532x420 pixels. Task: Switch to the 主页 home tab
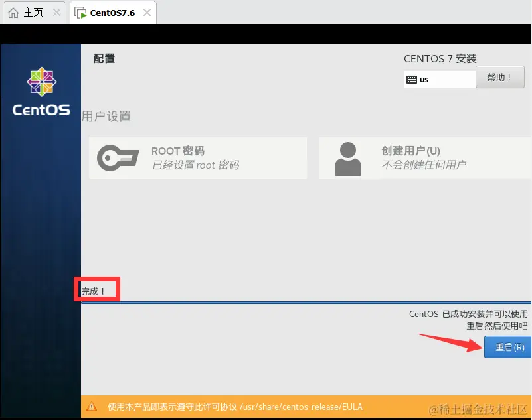click(34, 13)
